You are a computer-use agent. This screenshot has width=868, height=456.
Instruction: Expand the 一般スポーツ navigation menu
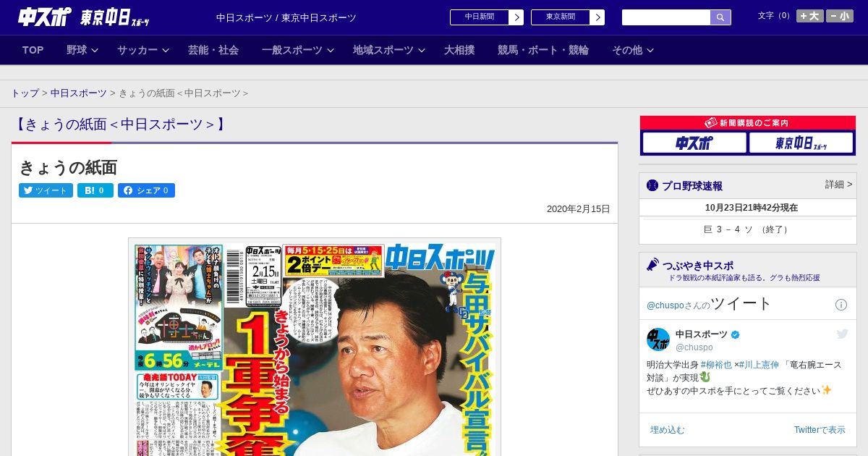tap(298, 50)
